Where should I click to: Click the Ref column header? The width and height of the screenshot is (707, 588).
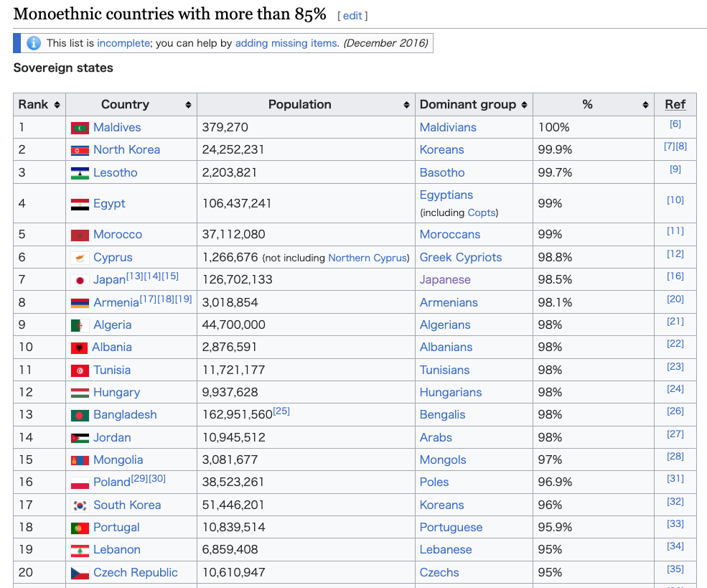click(x=675, y=105)
